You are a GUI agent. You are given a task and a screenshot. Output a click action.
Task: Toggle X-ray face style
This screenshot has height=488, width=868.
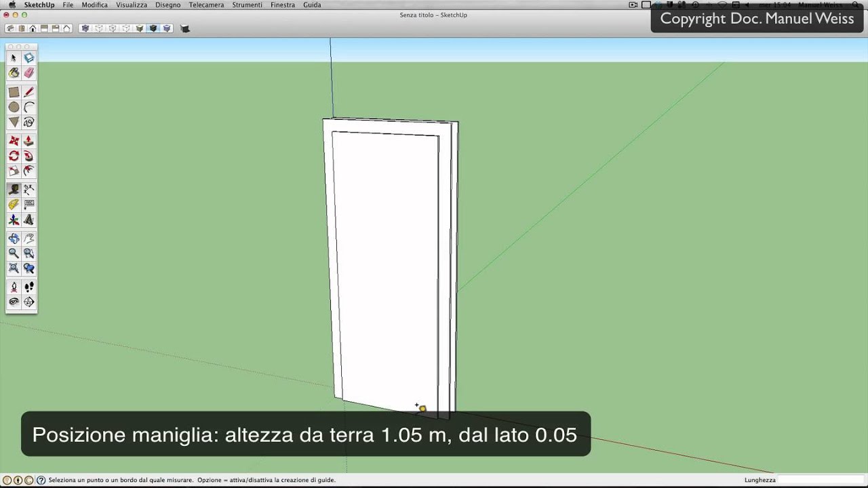pyautogui.click(x=85, y=28)
